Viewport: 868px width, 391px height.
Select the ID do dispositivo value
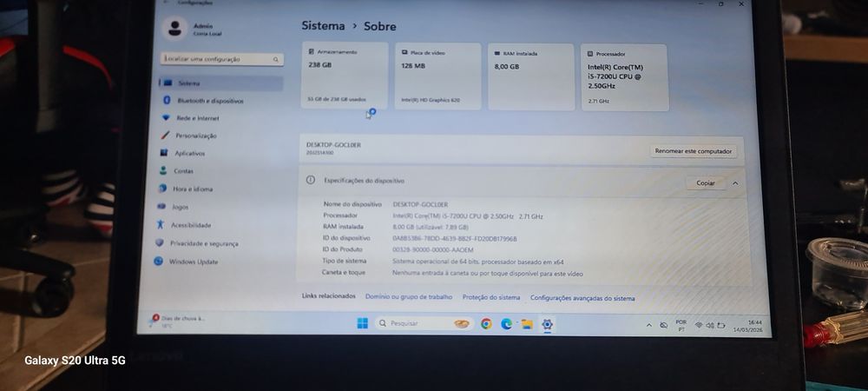pos(455,239)
